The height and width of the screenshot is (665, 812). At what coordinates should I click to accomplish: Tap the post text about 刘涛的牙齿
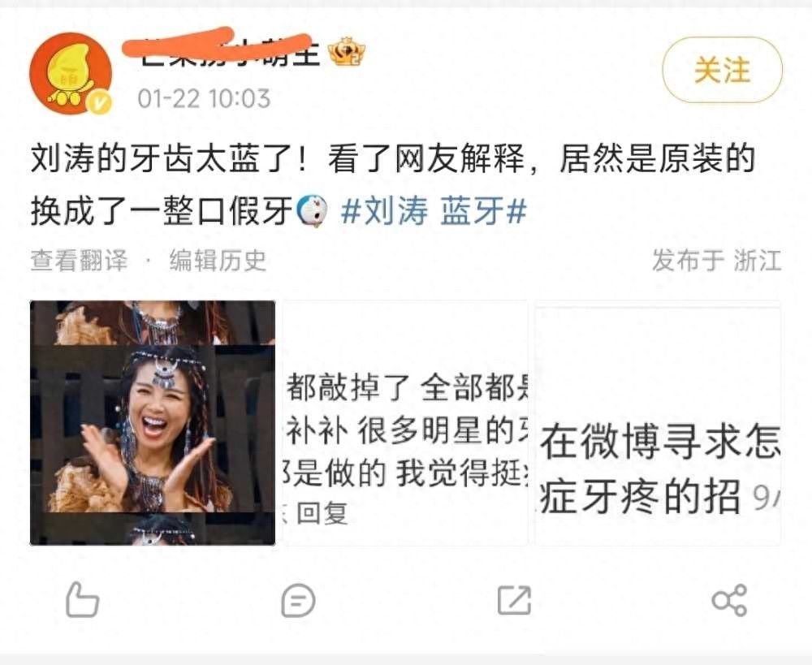click(392, 185)
